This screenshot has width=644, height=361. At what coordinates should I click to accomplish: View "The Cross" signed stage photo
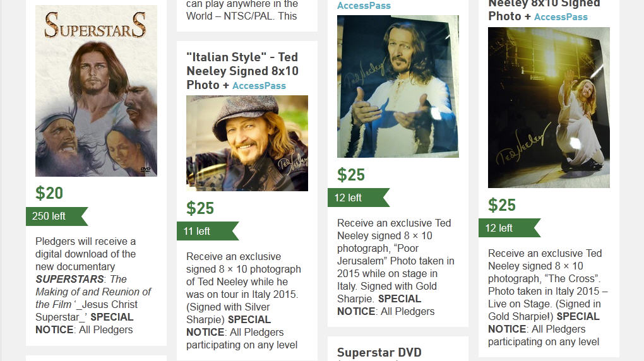click(x=549, y=107)
